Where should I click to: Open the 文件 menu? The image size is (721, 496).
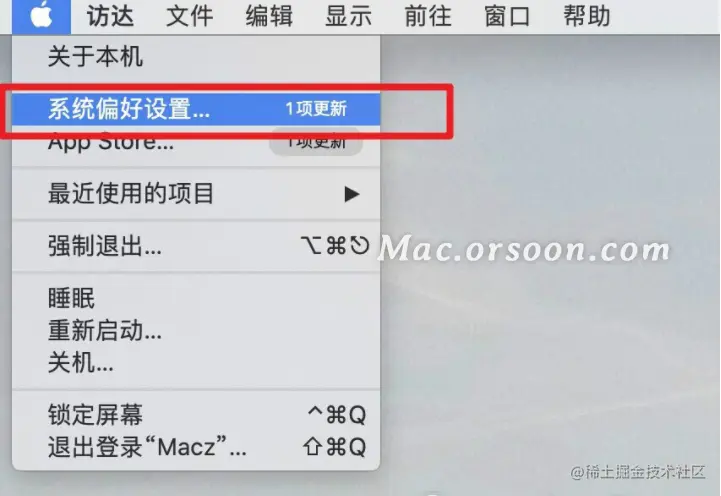click(189, 17)
